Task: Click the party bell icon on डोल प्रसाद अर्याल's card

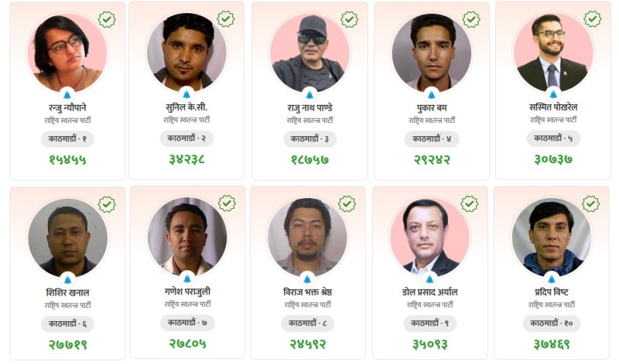Action: [x=430, y=278]
